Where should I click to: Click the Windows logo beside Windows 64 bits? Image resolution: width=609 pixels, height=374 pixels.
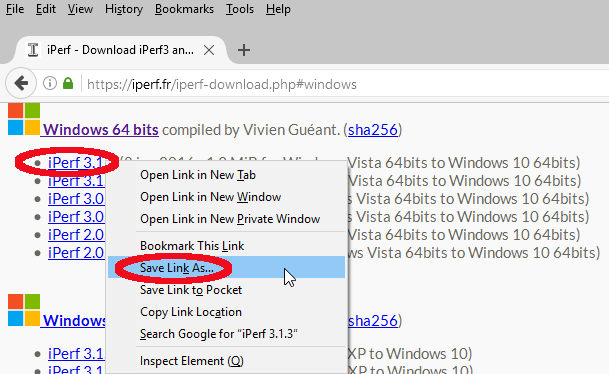click(24, 119)
